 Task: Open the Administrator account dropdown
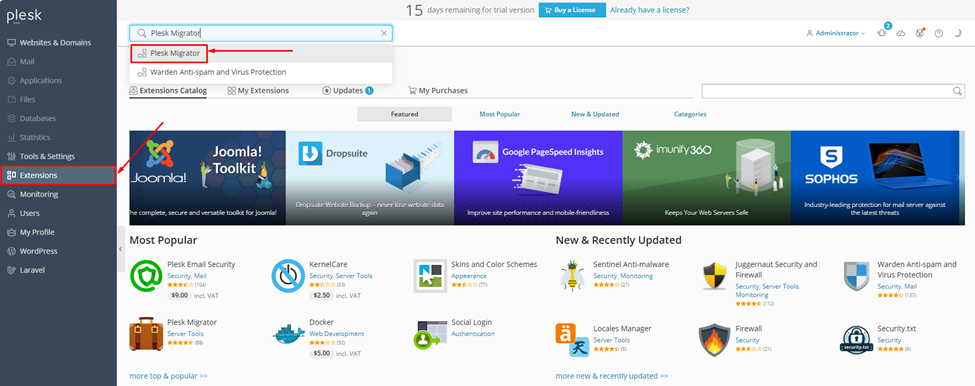pyautogui.click(x=835, y=33)
